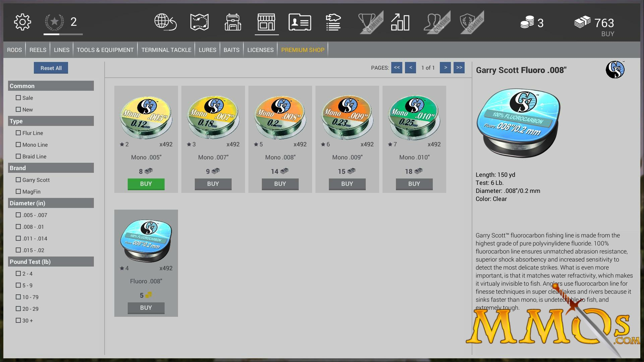Select the Mono .010" line spool
The image size is (644, 362).
coord(414,118)
